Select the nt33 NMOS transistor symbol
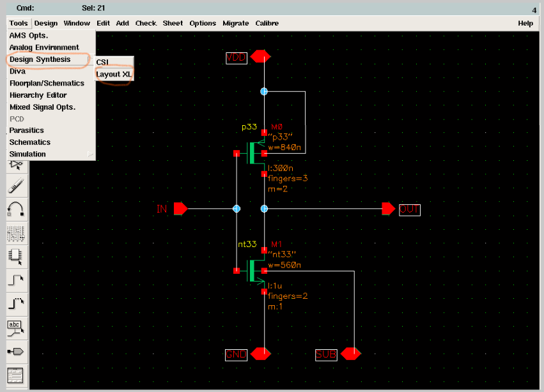The image size is (544, 392). pos(253,270)
